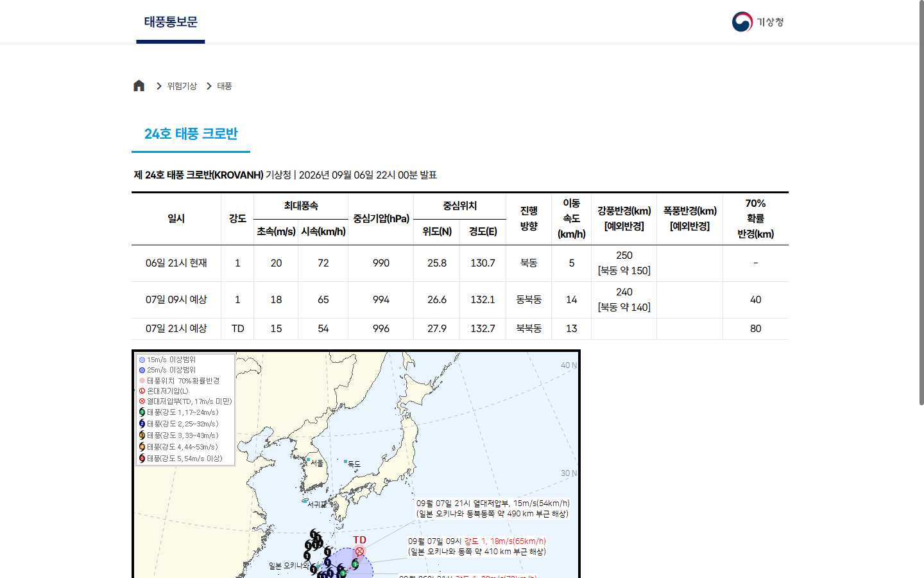Click the 태풍(강도 5) legend icon
Viewport: 924px width, 578px height.
point(142,459)
